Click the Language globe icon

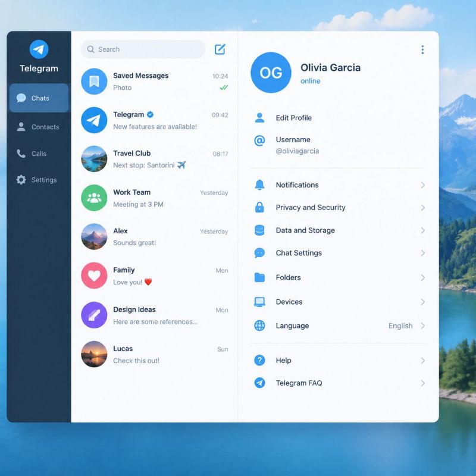point(259,325)
